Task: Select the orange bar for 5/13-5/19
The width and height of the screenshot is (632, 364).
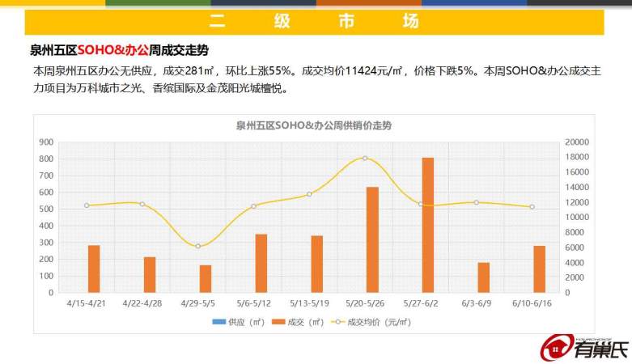Action: click(x=316, y=265)
